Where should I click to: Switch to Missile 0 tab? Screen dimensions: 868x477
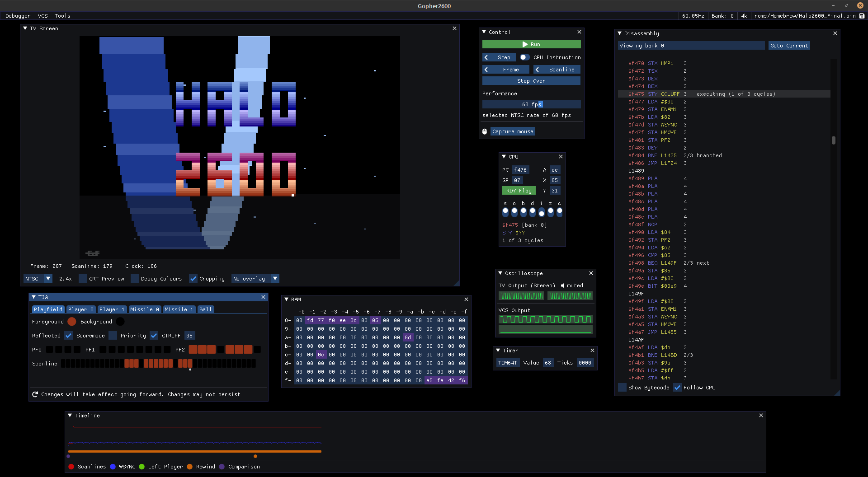(x=145, y=309)
